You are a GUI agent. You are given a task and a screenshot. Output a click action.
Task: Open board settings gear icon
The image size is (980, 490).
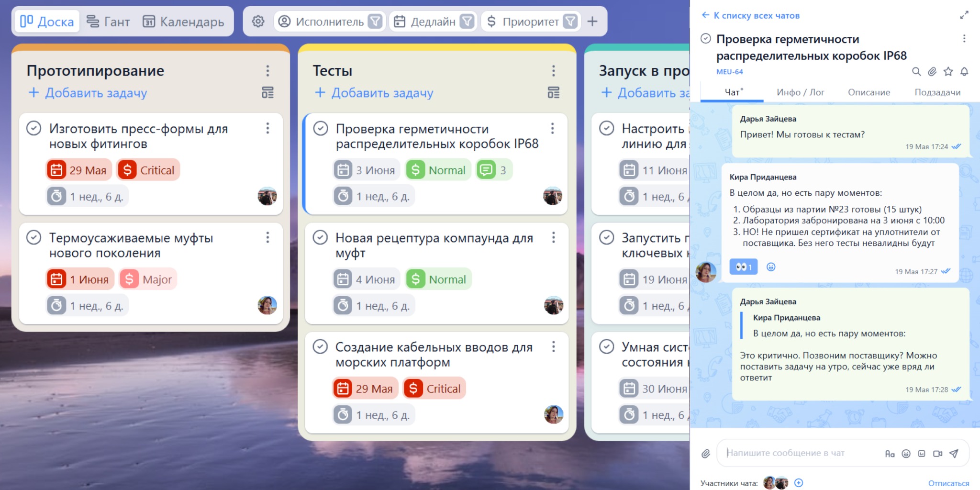(x=258, y=22)
